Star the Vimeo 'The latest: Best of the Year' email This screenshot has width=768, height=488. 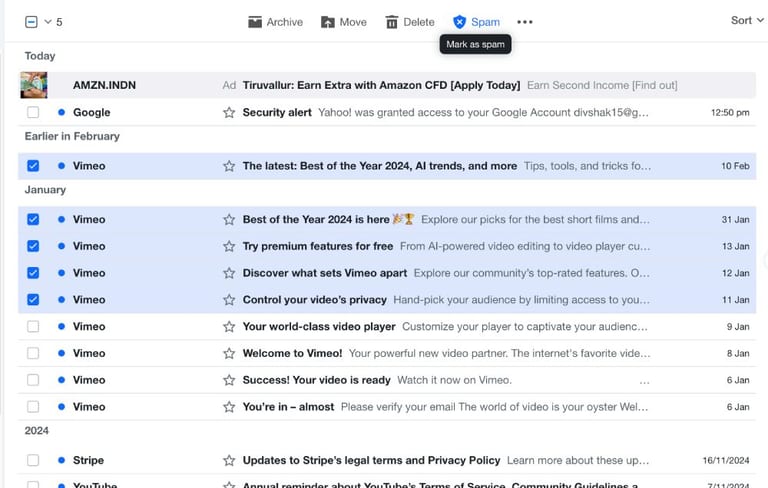pyautogui.click(x=229, y=166)
